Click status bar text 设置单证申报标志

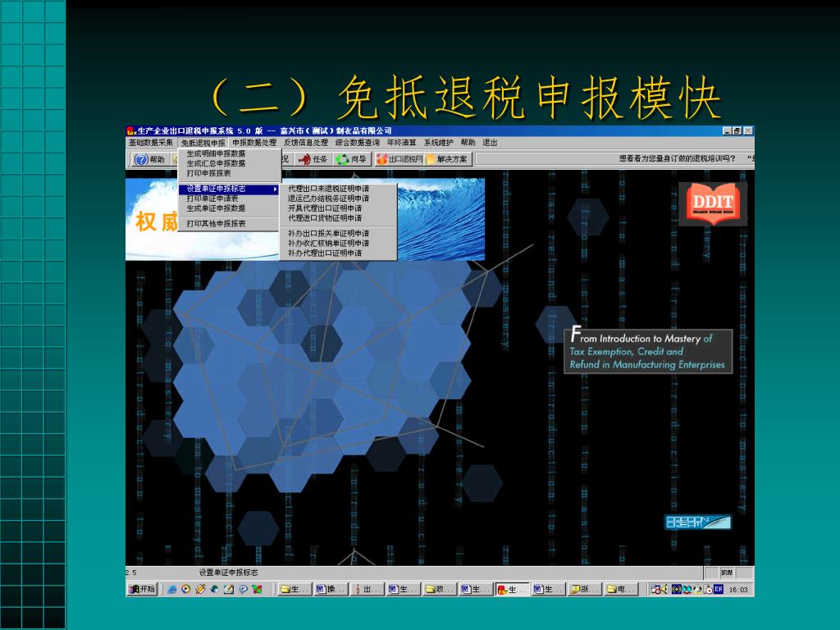pos(228,572)
